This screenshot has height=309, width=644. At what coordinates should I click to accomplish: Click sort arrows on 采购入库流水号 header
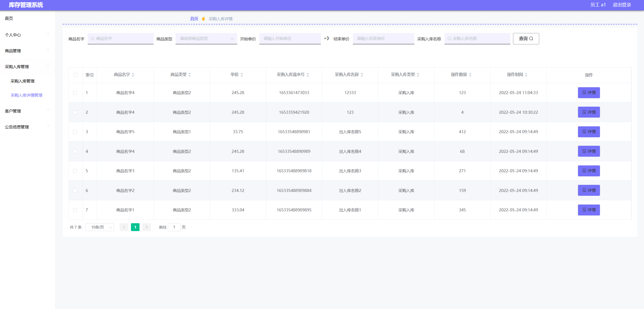coord(308,75)
